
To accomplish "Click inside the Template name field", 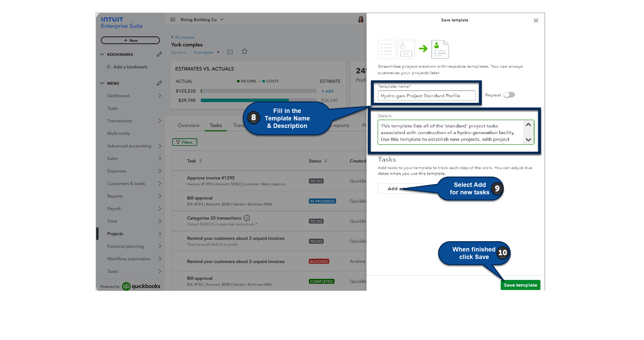I will pyautogui.click(x=426, y=95).
